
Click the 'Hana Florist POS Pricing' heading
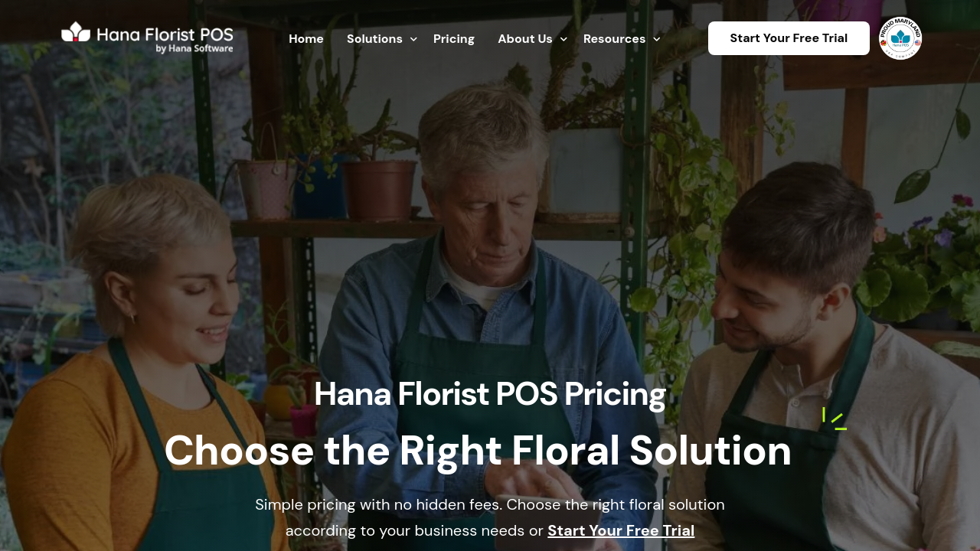coord(490,394)
